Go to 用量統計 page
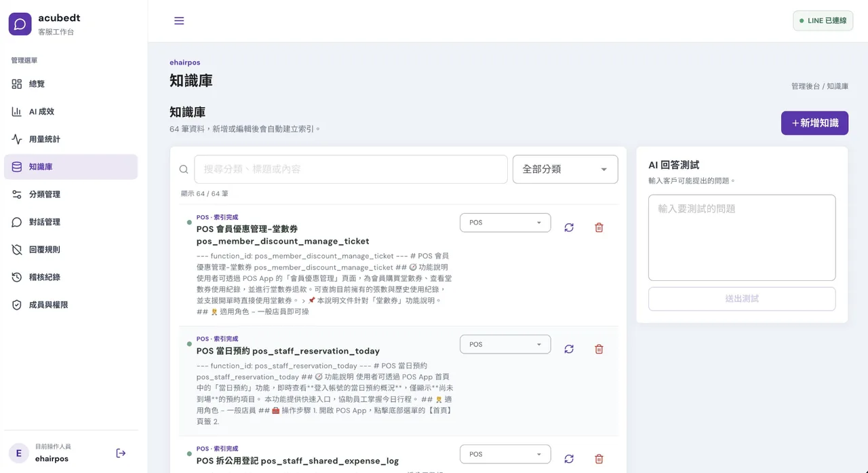This screenshot has width=868, height=473. tap(71, 139)
